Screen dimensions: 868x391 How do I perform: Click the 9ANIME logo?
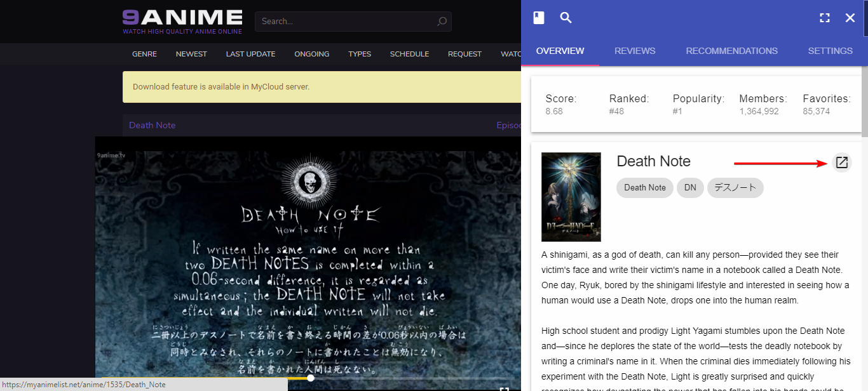pyautogui.click(x=182, y=21)
